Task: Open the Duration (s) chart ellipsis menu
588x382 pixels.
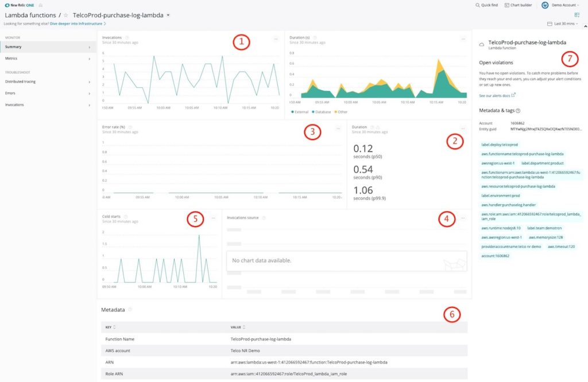Action: [463, 39]
